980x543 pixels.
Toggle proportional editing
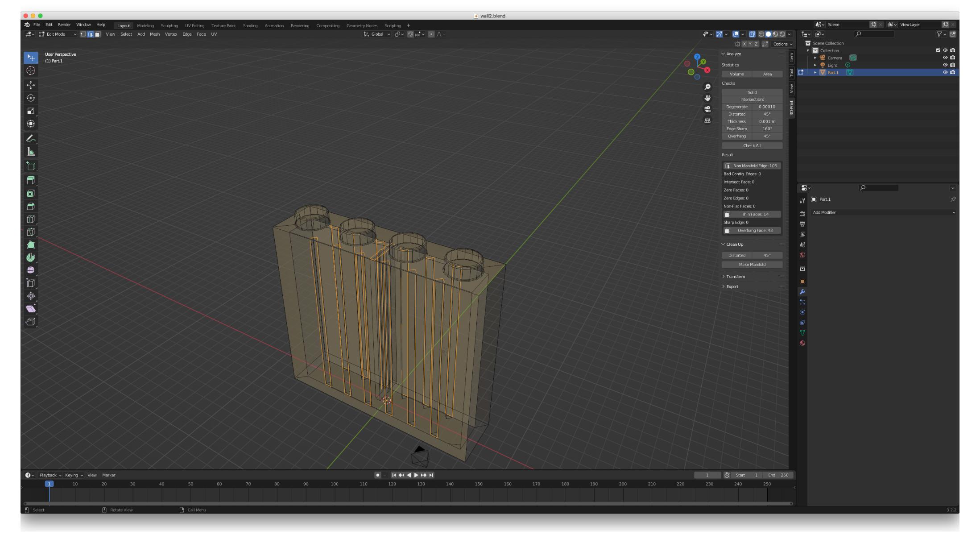pyautogui.click(x=431, y=34)
